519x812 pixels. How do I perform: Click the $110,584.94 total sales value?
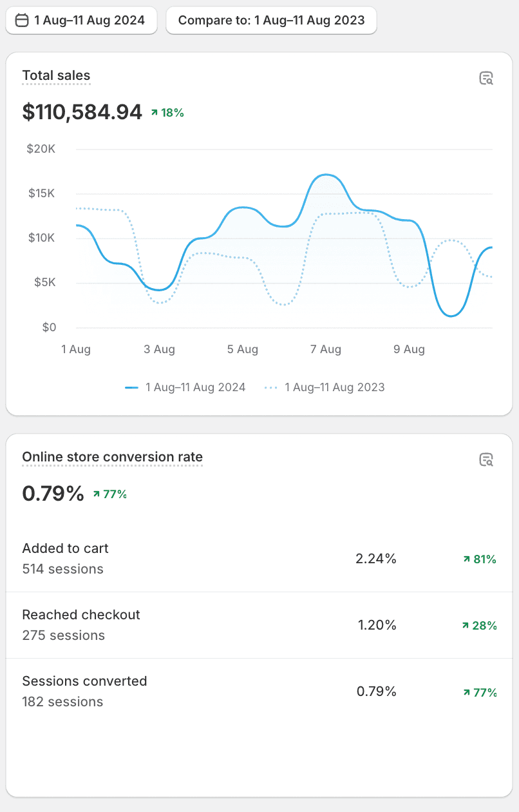(x=82, y=112)
